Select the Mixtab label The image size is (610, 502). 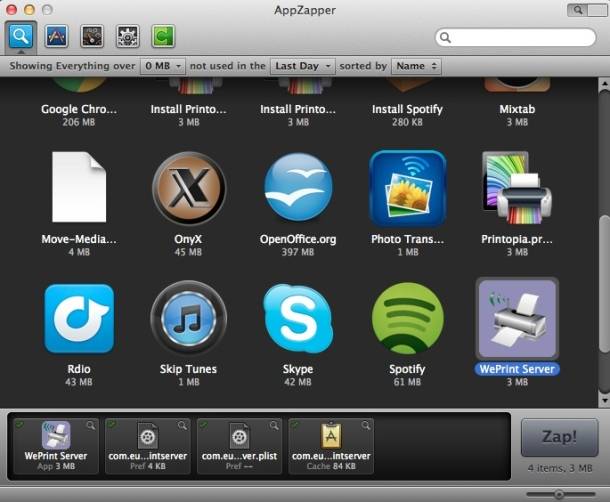517,109
